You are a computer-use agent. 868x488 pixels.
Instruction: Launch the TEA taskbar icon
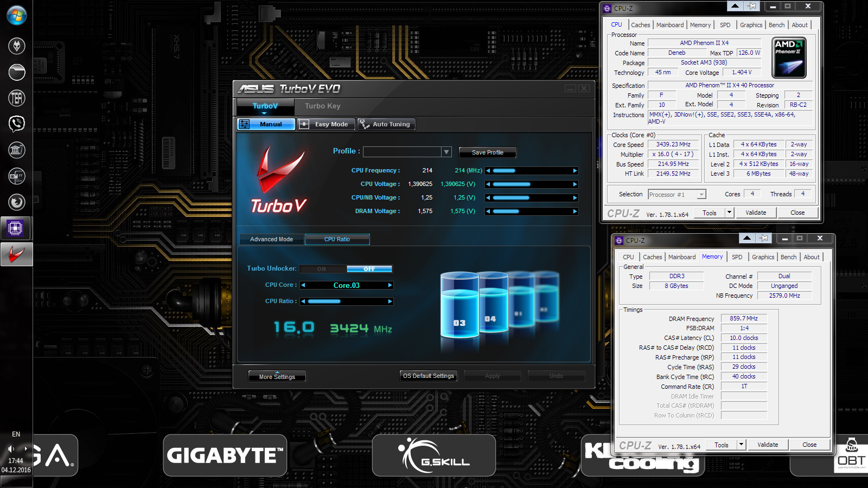click(17, 98)
